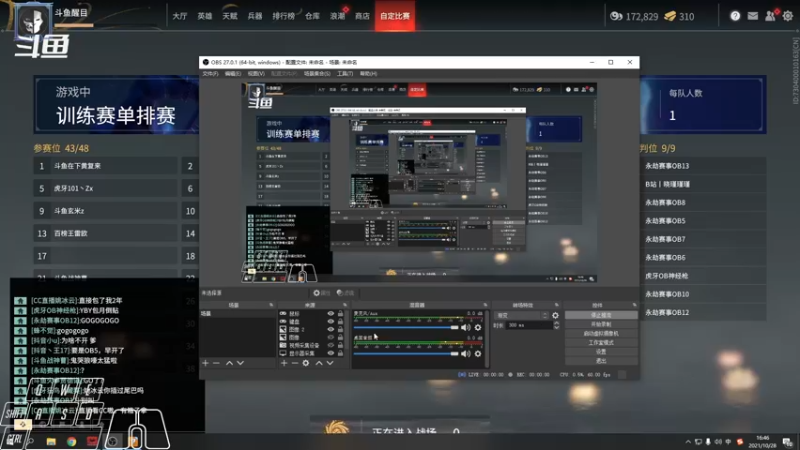Click the 启动虚拟摄像机 button
The image size is (800, 450).
click(x=601, y=334)
